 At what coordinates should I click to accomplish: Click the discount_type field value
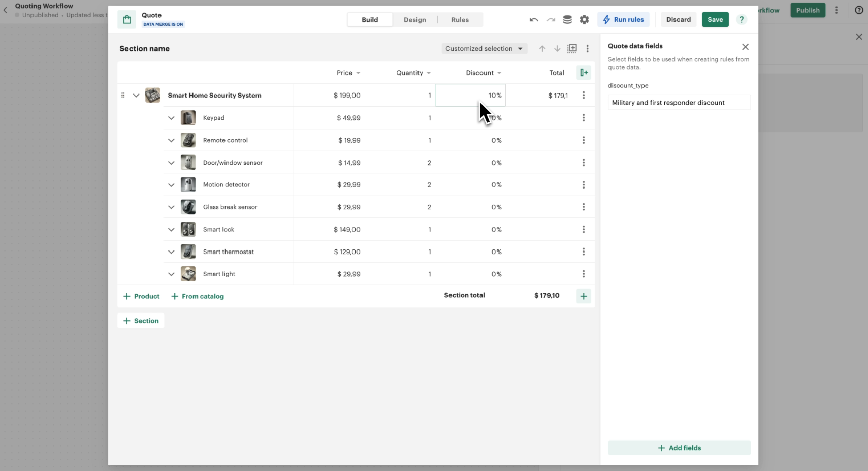click(679, 103)
